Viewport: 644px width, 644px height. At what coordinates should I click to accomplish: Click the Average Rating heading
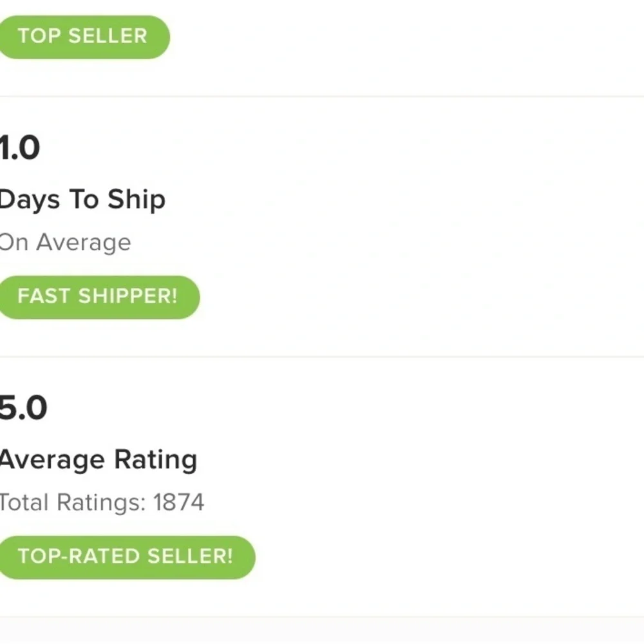(99, 460)
